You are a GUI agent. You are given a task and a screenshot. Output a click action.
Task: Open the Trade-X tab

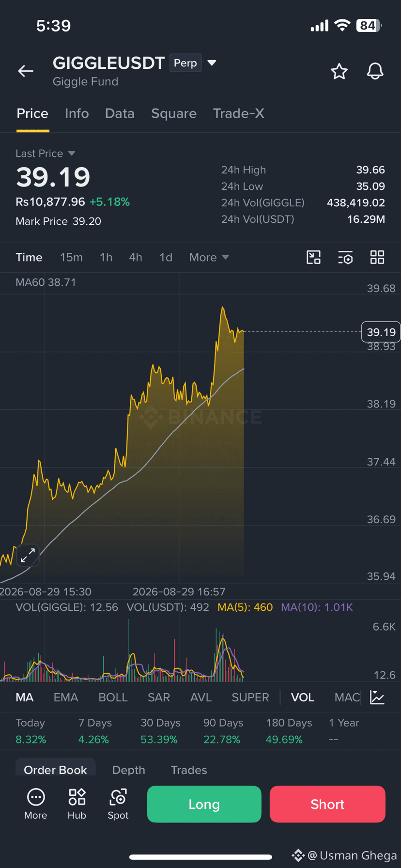(x=239, y=113)
